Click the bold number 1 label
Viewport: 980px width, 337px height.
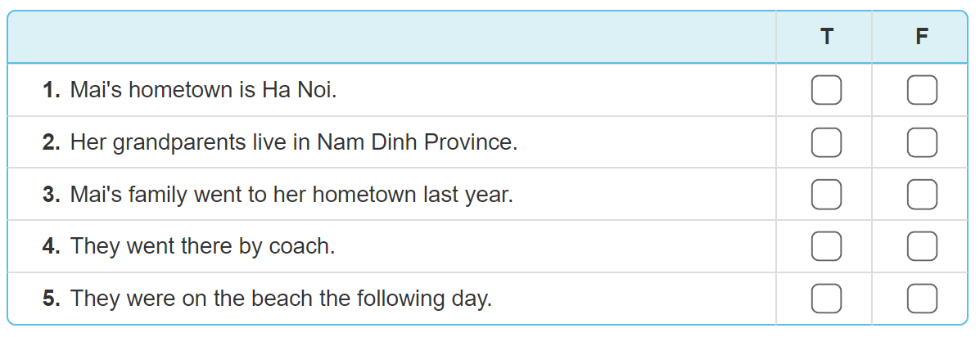click(x=51, y=90)
